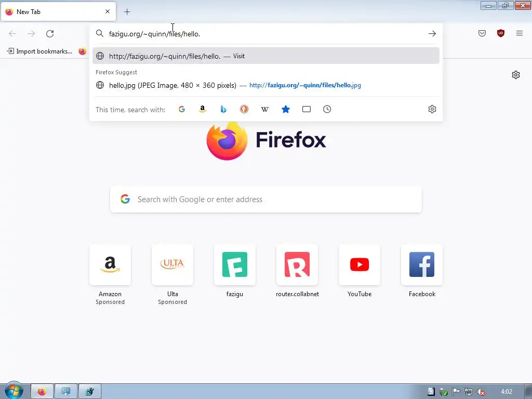Screen dimensions: 532x399
Task: Click network tray icon
Action: pyautogui.click(x=468, y=392)
